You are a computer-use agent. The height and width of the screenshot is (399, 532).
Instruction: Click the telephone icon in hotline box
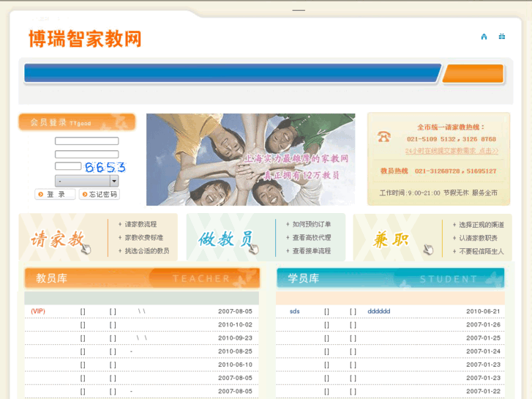pyautogui.click(x=384, y=137)
